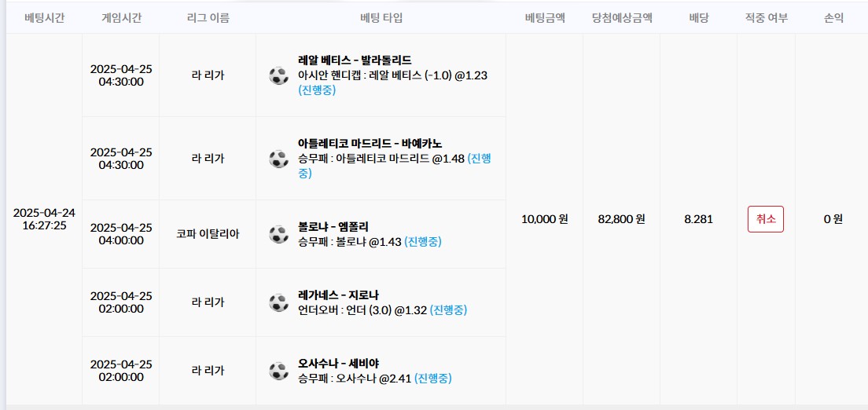Click soccer ball icon for 아틀레티코 마드리드 - 바예카노
The height and width of the screenshot is (410, 868).
coord(278,159)
